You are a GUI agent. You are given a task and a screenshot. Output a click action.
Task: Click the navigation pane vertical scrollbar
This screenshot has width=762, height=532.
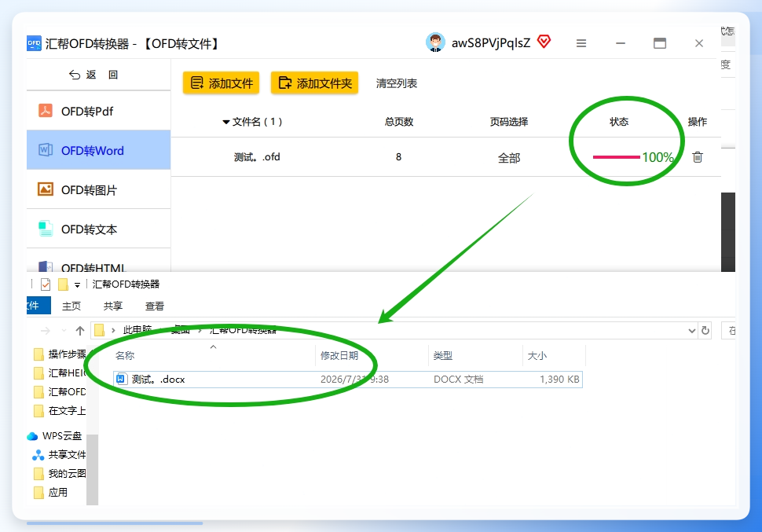(93, 469)
